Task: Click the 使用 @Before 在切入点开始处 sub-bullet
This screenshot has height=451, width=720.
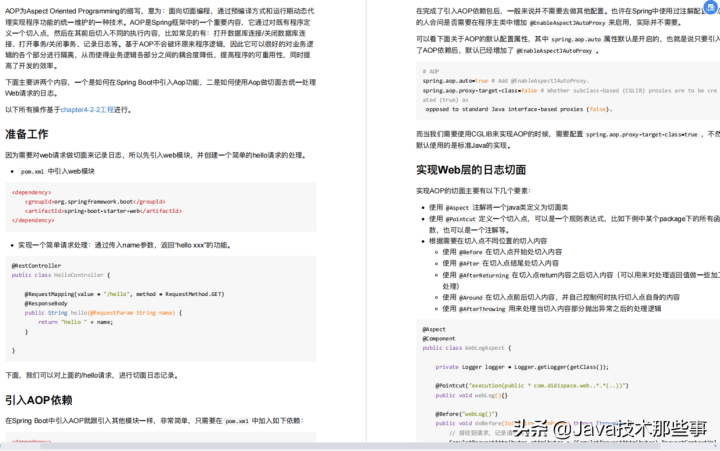Action: tap(502, 252)
